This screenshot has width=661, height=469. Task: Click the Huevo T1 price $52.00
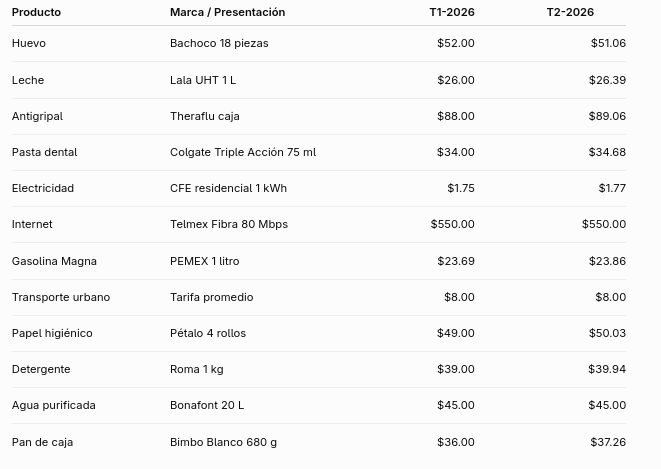tap(456, 43)
